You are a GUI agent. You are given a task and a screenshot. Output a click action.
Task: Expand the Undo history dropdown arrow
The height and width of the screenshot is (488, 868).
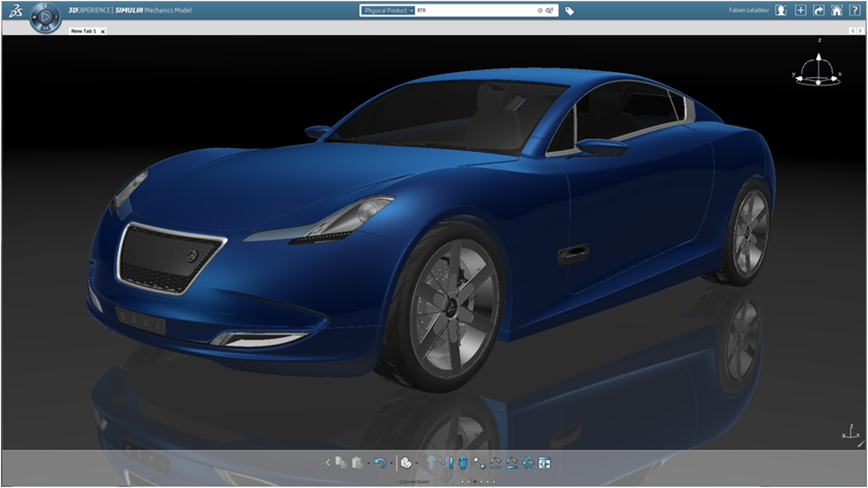391,463
